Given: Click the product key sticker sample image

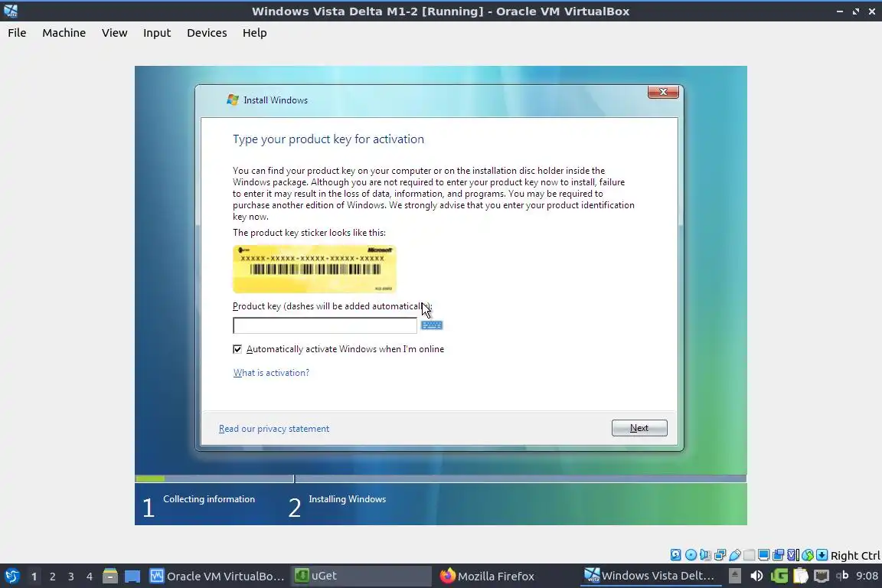Looking at the screenshot, I should (315, 269).
